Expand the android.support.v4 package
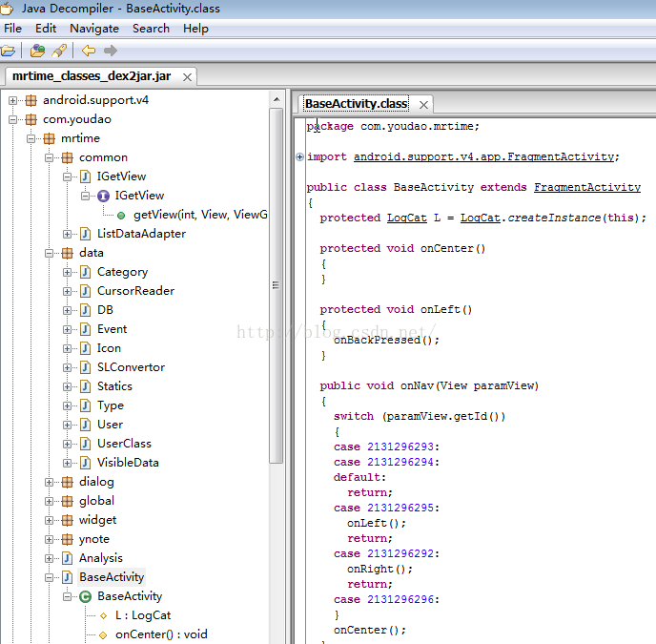The height and width of the screenshot is (644, 656). (13, 100)
